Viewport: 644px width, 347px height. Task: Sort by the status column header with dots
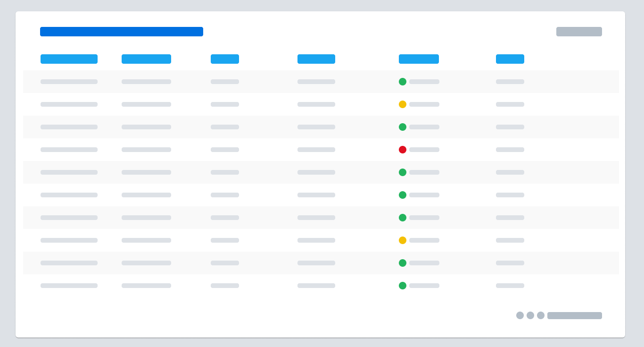tap(419, 59)
